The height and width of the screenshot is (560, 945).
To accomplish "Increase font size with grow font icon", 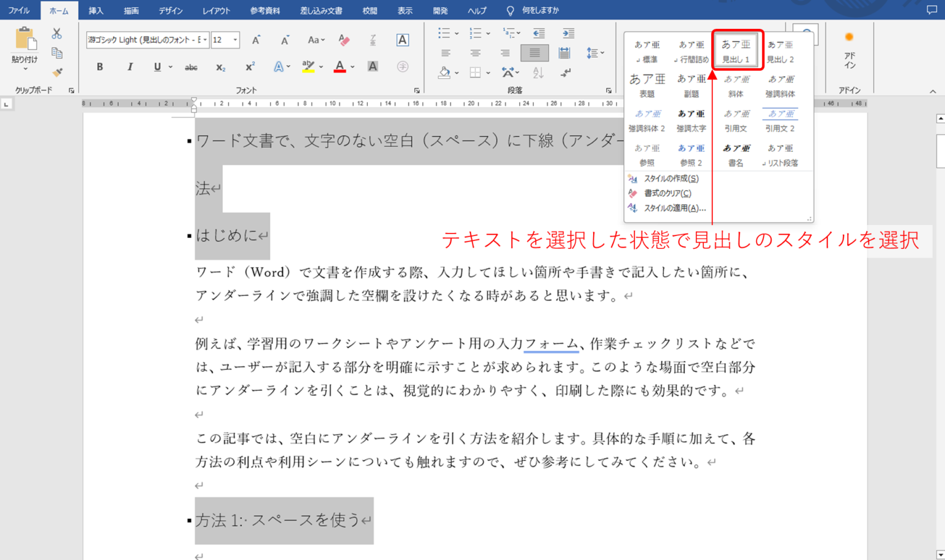I will [256, 40].
